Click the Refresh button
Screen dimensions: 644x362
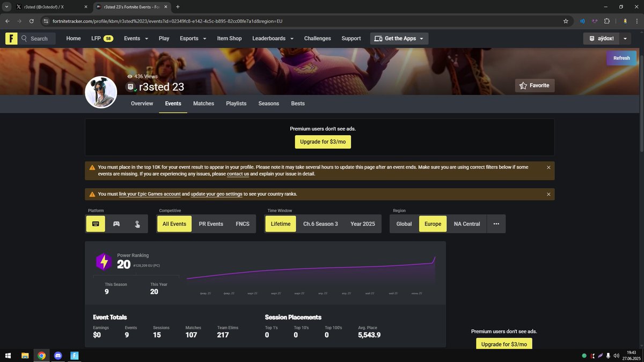[621, 58]
